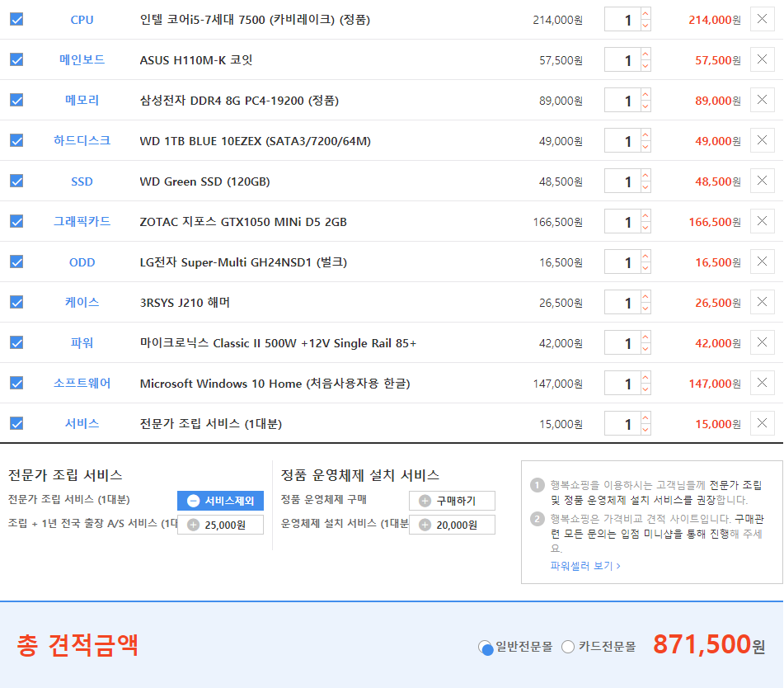The image size is (784, 688).
Task: Remove the 파워 마이크로닉스 Classic II row
Action: (762, 342)
